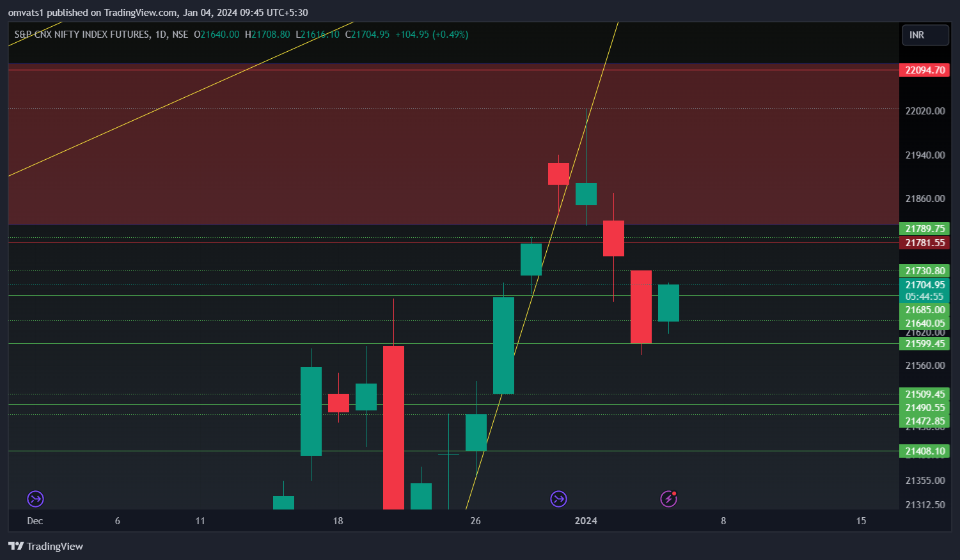Click the close value C21704.95

coord(367,35)
